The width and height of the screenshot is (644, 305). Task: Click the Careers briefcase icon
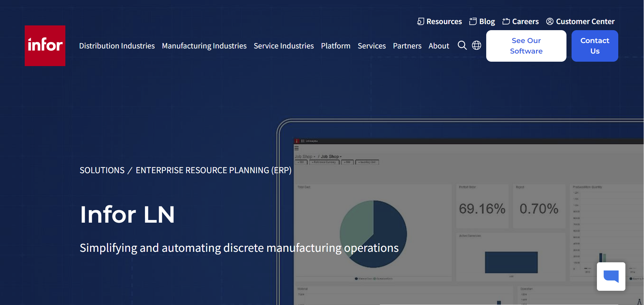click(x=506, y=21)
